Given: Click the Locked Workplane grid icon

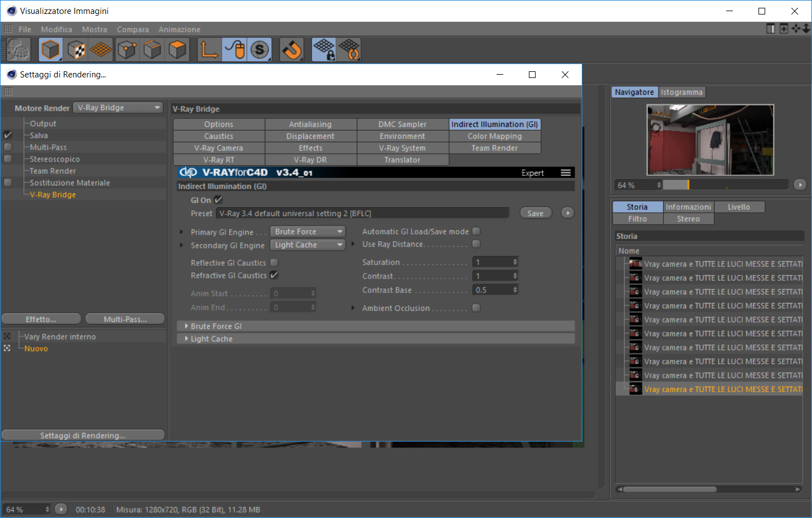Looking at the screenshot, I should (324, 50).
